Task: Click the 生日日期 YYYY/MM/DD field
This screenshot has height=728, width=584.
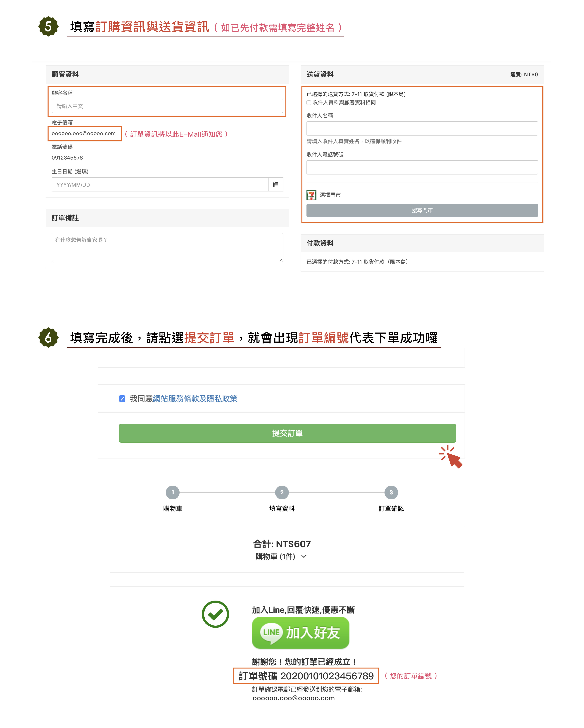Action: [x=160, y=184]
